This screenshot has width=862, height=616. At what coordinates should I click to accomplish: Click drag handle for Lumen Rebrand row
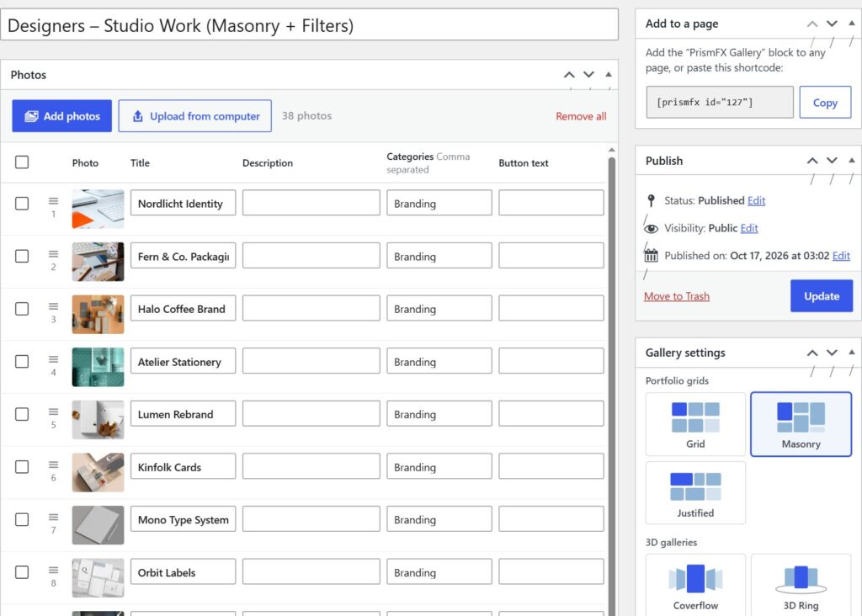click(x=53, y=412)
